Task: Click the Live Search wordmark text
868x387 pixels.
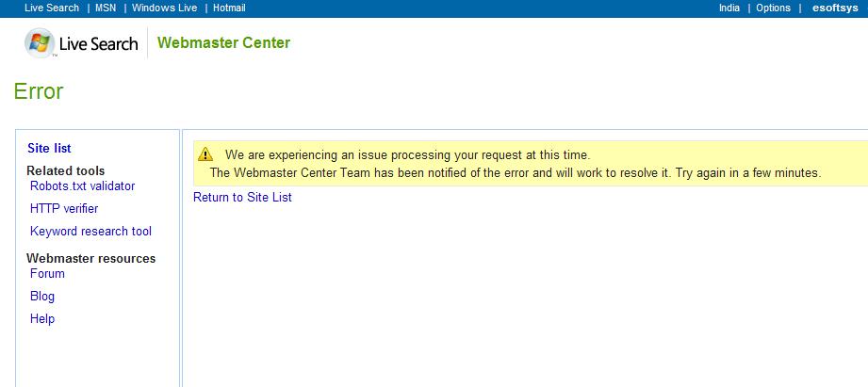Action: [x=98, y=43]
